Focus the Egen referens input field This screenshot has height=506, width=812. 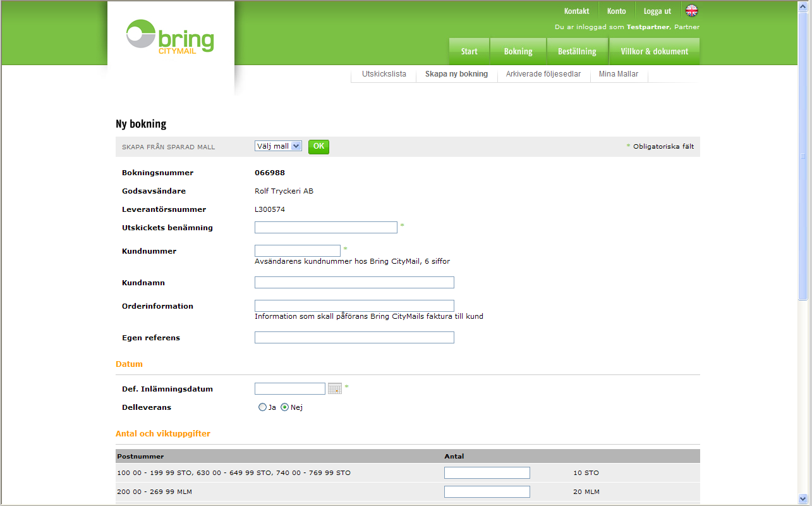[x=354, y=337]
